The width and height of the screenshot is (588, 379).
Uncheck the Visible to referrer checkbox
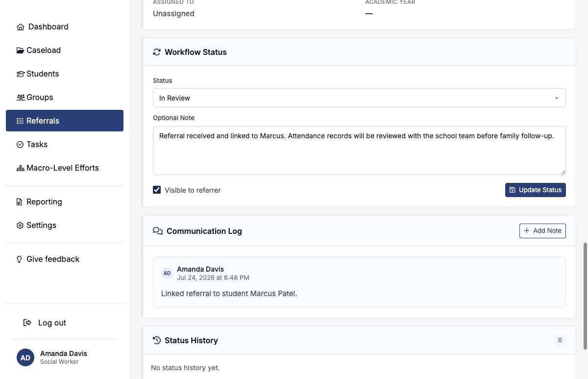(x=157, y=190)
